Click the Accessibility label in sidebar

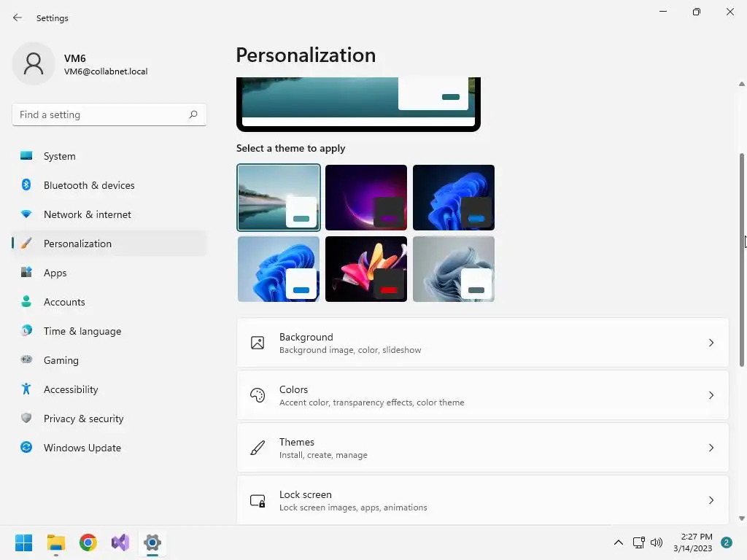point(71,389)
